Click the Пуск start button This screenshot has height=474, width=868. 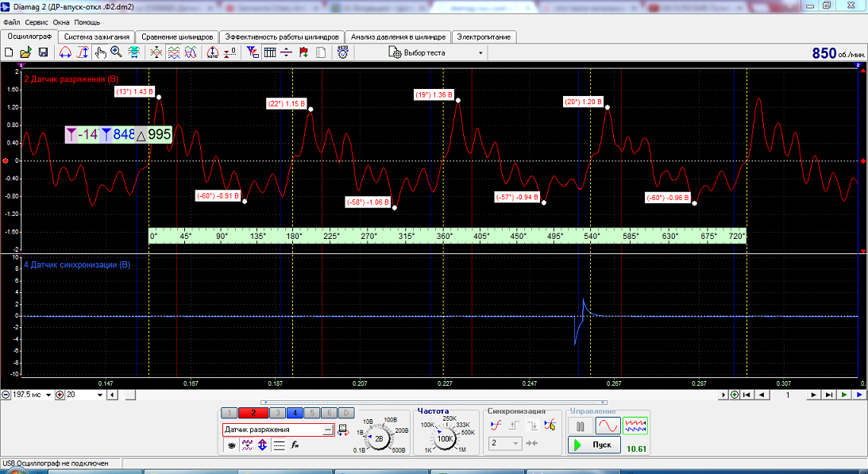click(594, 445)
